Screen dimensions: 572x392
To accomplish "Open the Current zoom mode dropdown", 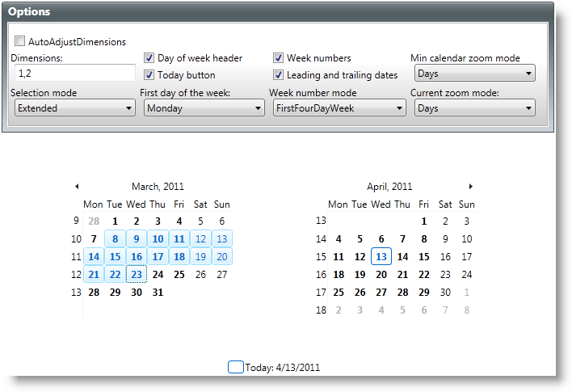I will pyautogui.click(x=475, y=108).
